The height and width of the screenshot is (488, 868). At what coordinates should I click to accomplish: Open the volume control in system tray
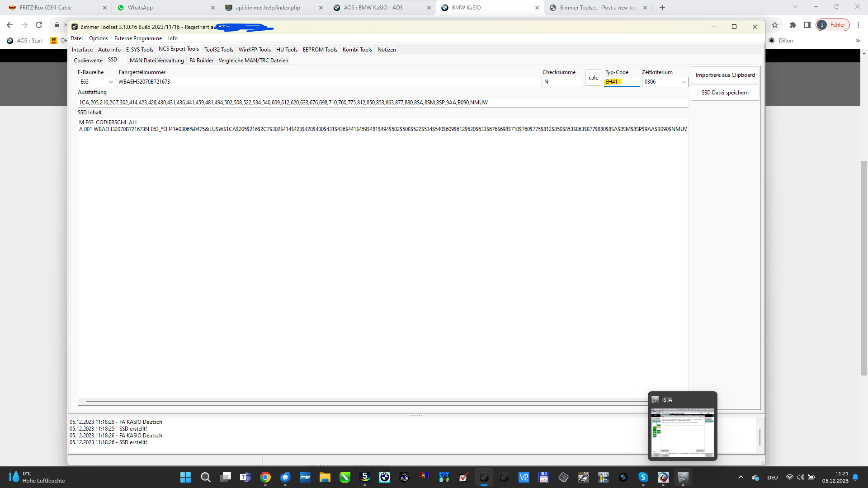pos(801,477)
